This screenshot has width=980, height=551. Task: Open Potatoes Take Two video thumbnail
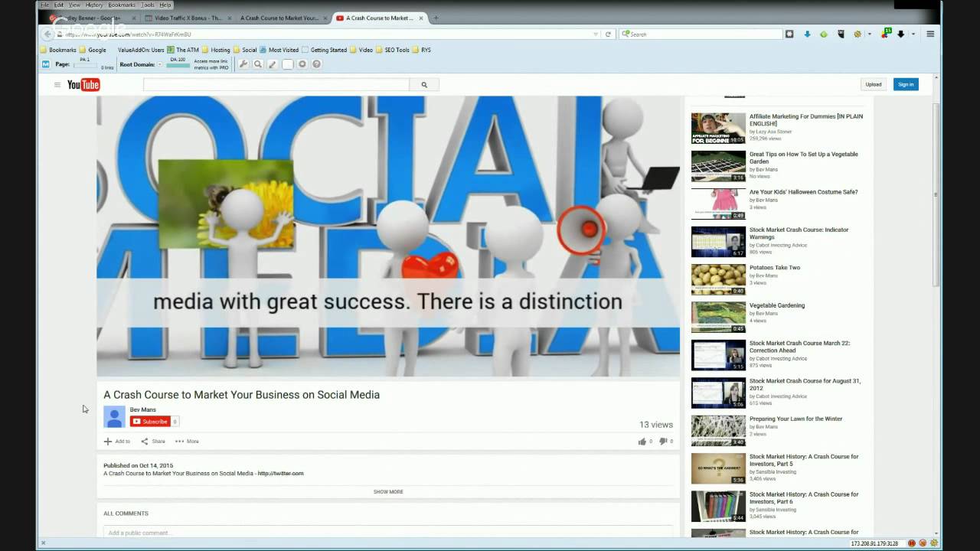coord(718,279)
